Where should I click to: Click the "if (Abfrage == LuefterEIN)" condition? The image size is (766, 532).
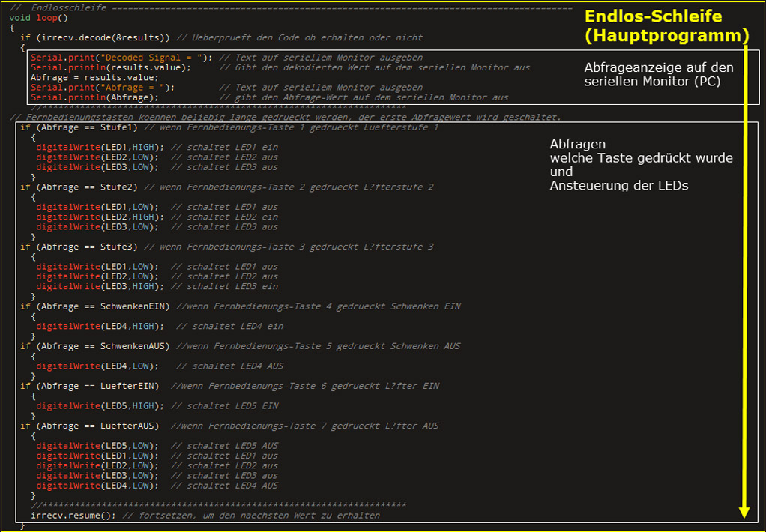[89, 386]
